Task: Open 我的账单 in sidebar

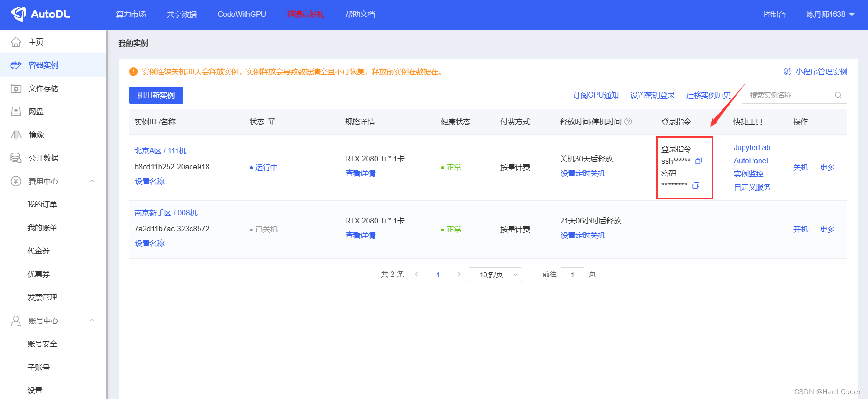Action: (x=42, y=228)
